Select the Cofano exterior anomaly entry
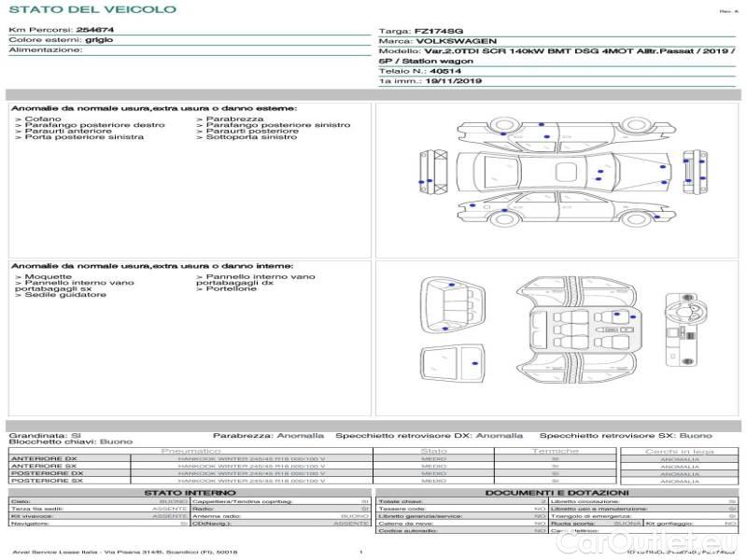747x560 pixels. pyautogui.click(x=41, y=119)
